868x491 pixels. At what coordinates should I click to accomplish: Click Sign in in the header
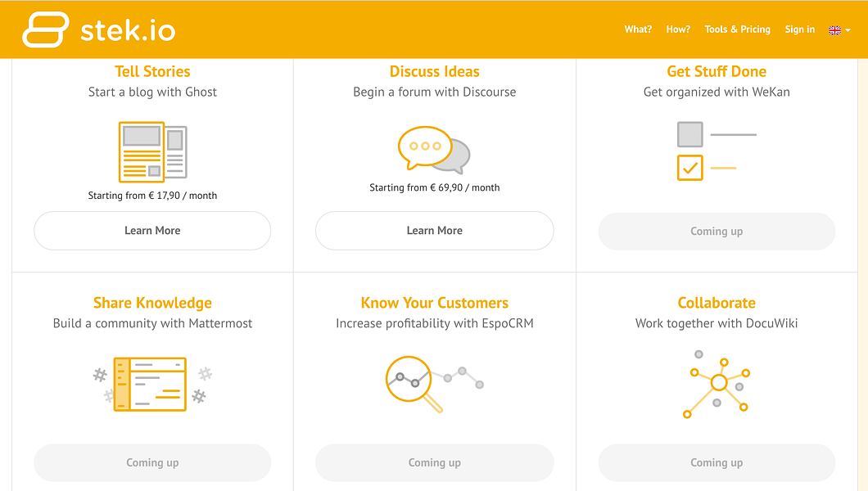[799, 29]
